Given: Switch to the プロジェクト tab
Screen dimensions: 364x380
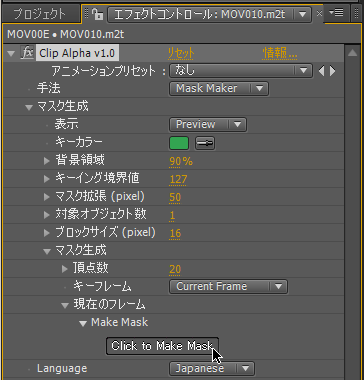Looking at the screenshot, I should 40,14.
